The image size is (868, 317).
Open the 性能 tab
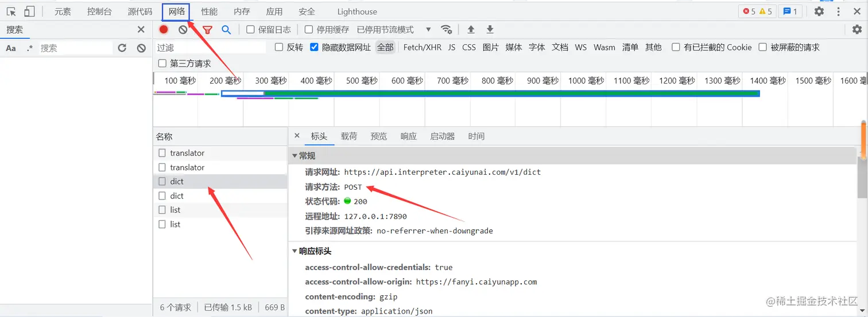(x=209, y=11)
